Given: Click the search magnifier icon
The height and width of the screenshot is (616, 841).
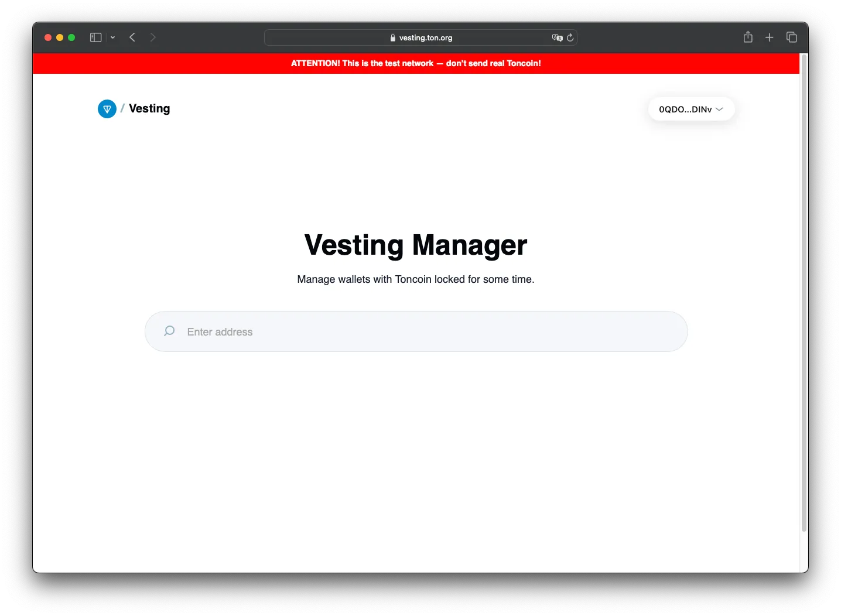Looking at the screenshot, I should coord(169,331).
